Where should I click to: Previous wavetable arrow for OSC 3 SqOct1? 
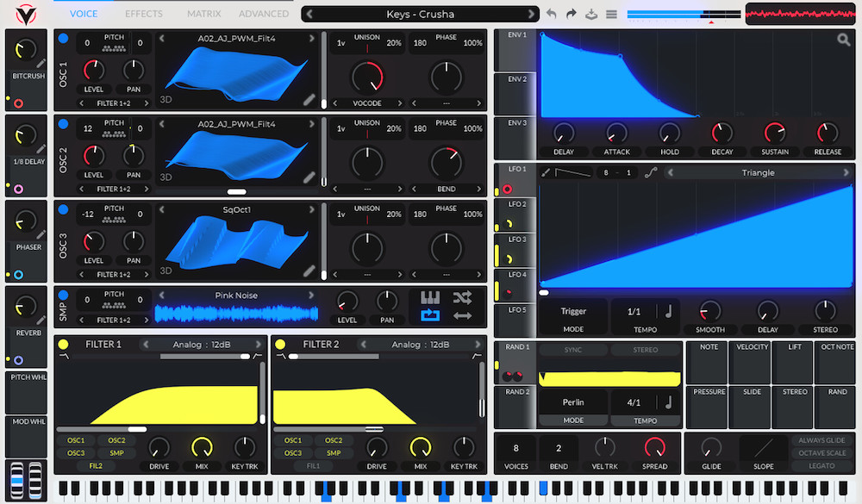pyautogui.click(x=162, y=209)
